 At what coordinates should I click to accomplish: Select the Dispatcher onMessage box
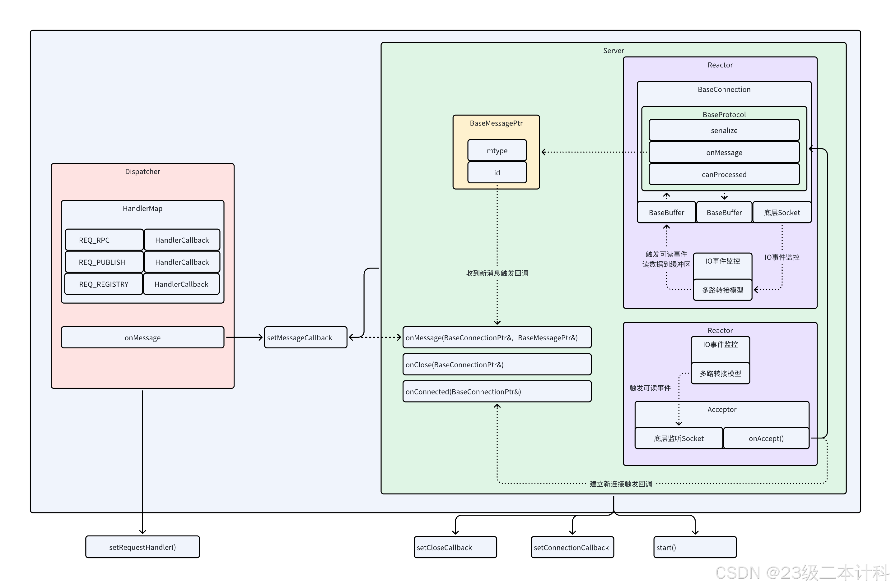pos(142,338)
